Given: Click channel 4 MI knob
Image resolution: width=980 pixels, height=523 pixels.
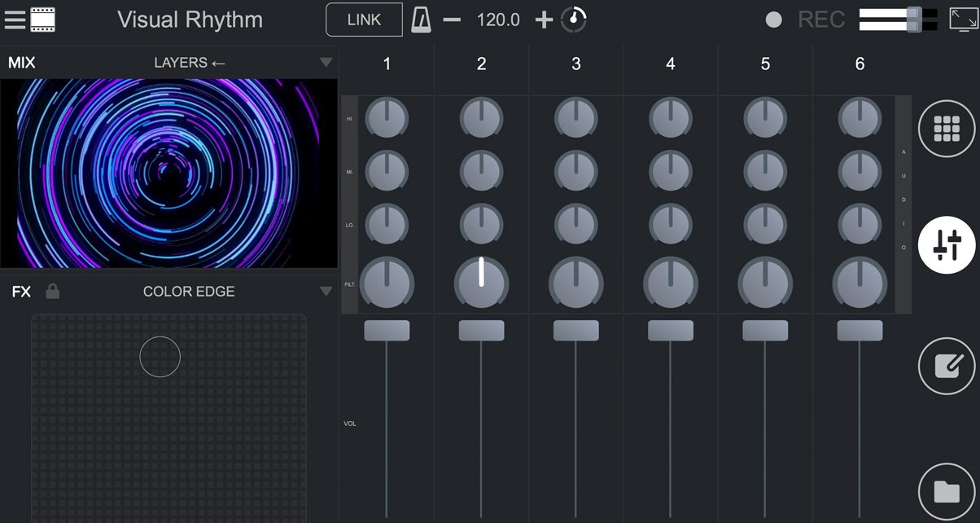Looking at the screenshot, I should click(x=671, y=171).
